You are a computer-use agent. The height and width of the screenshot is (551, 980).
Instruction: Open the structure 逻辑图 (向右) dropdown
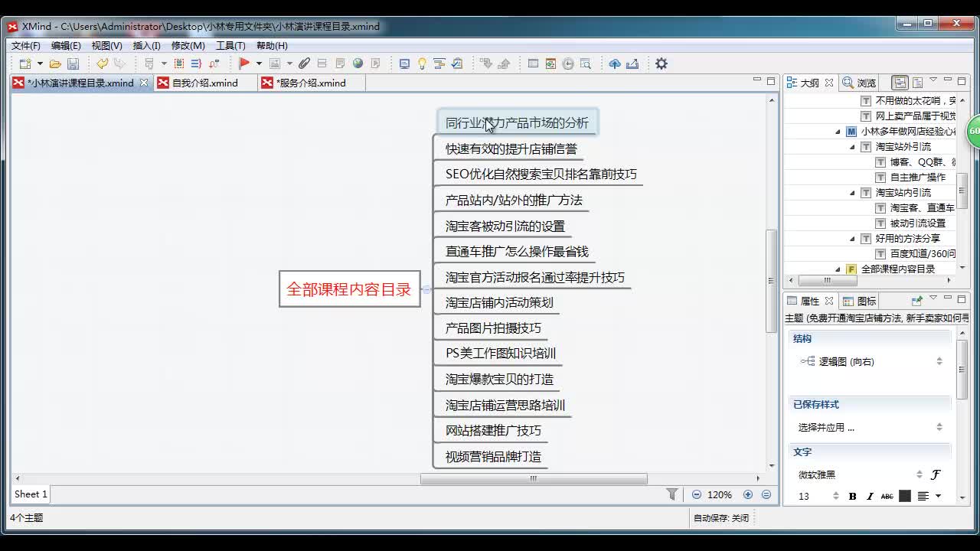tap(939, 361)
